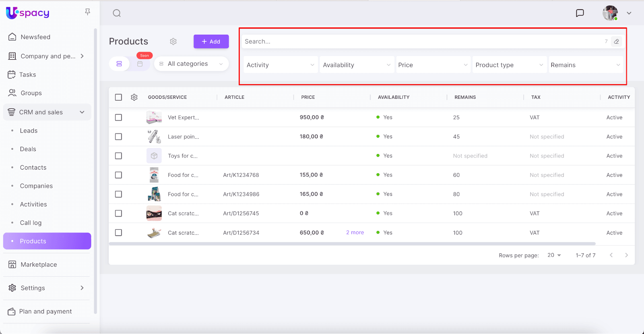Open Leads in the CRM menu
Image resolution: width=644 pixels, height=334 pixels.
point(29,131)
